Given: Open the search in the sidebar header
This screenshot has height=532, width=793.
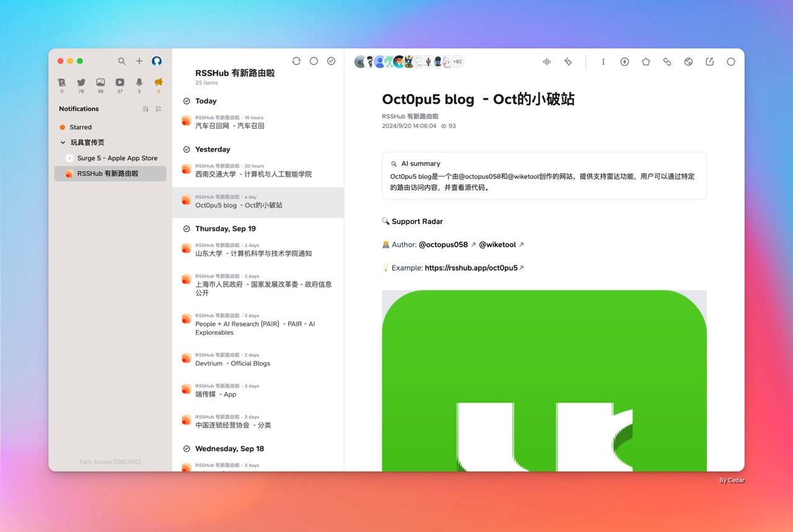Looking at the screenshot, I should (x=122, y=61).
